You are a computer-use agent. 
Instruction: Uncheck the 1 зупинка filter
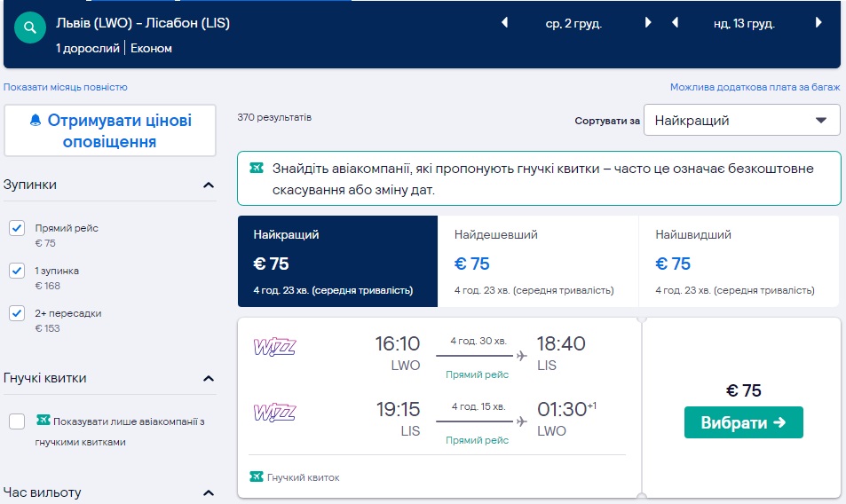pyautogui.click(x=17, y=271)
